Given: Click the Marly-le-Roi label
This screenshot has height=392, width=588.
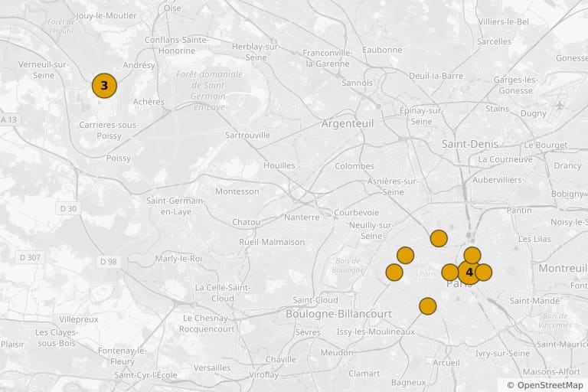Looking at the screenshot, I should [178, 259].
